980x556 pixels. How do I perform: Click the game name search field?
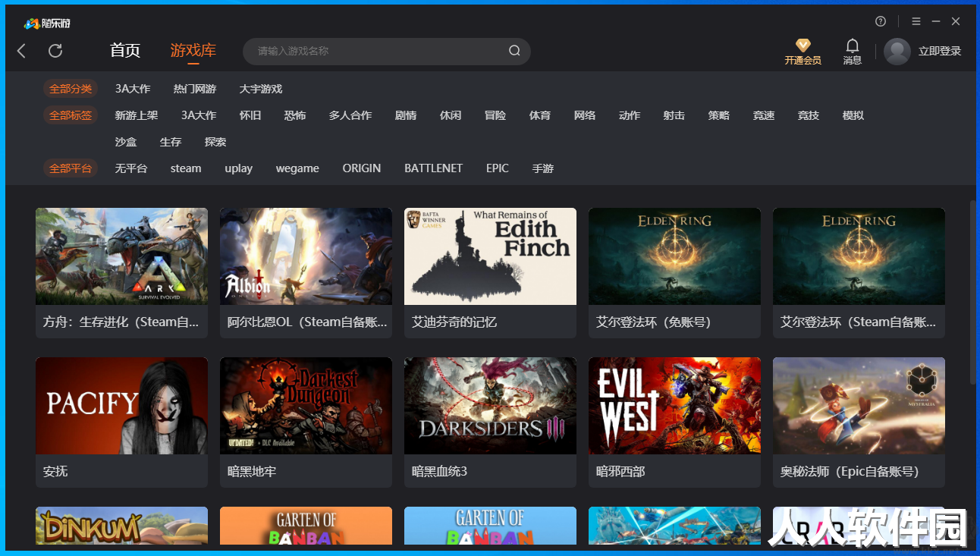386,51
